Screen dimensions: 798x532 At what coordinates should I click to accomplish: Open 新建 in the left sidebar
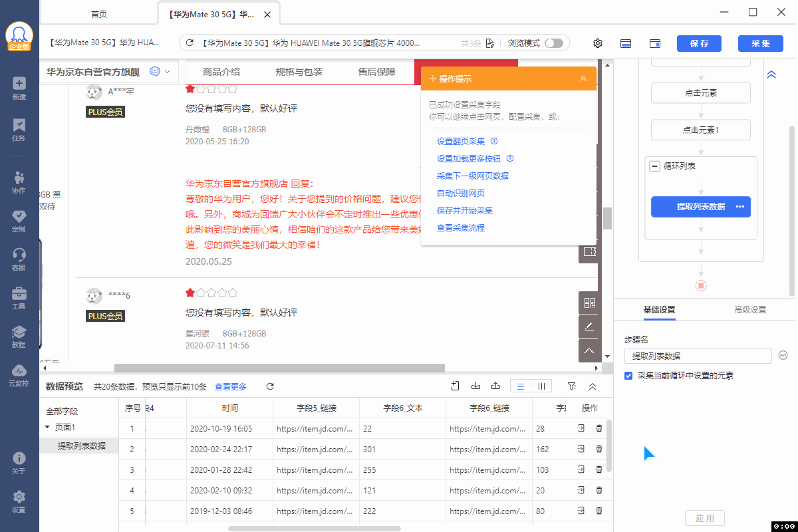click(19, 88)
